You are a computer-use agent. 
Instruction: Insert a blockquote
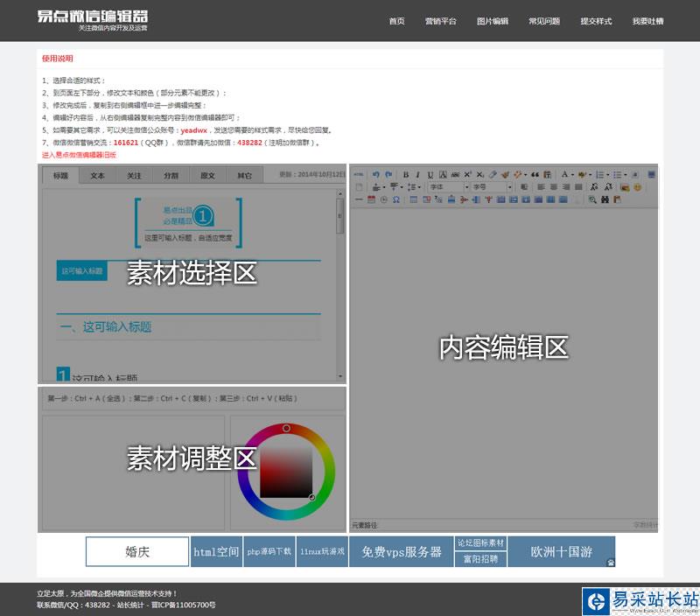click(x=535, y=174)
